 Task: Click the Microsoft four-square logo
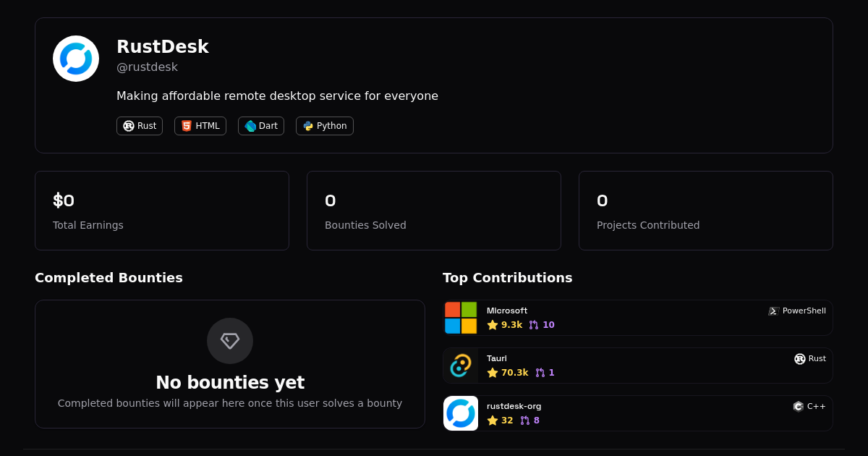(x=461, y=317)
